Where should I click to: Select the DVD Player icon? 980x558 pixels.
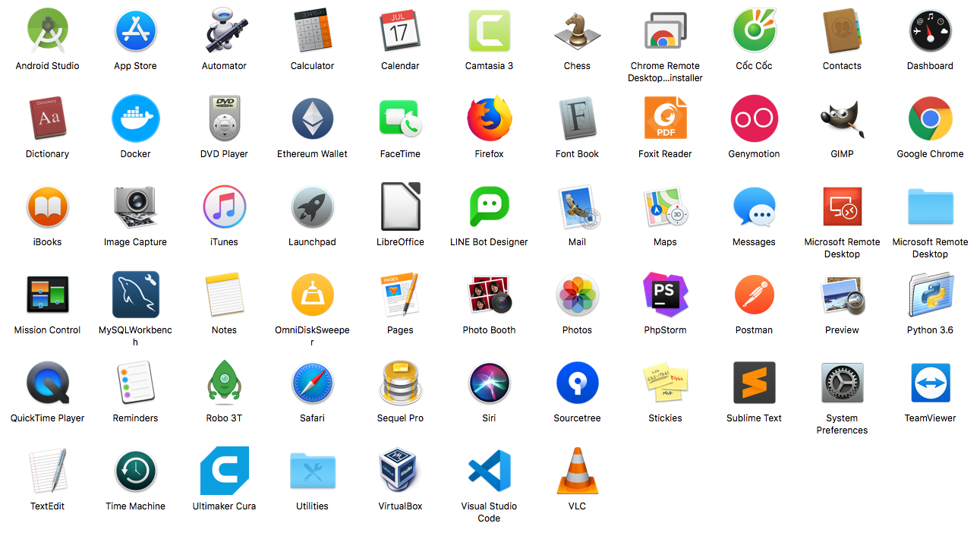click(224, 118)
